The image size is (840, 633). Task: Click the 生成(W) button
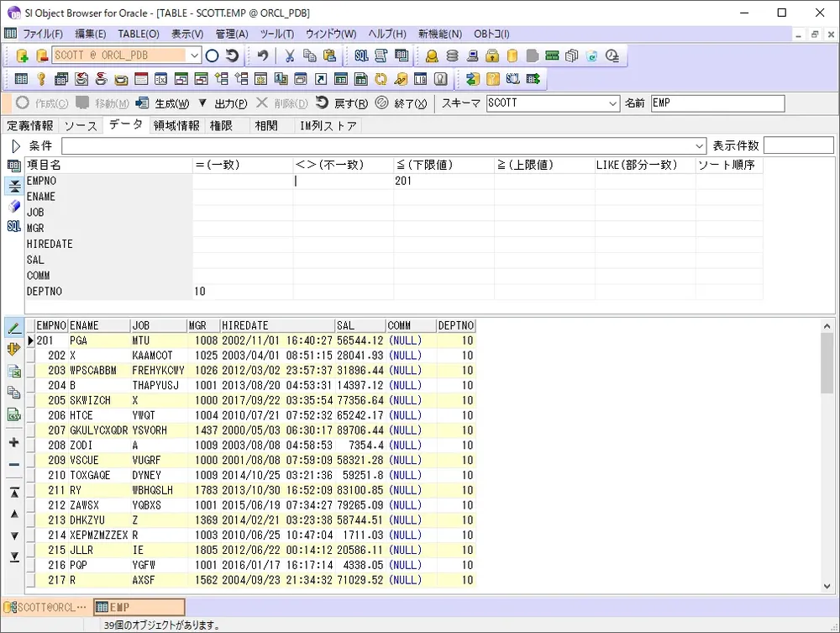(163, 103)
